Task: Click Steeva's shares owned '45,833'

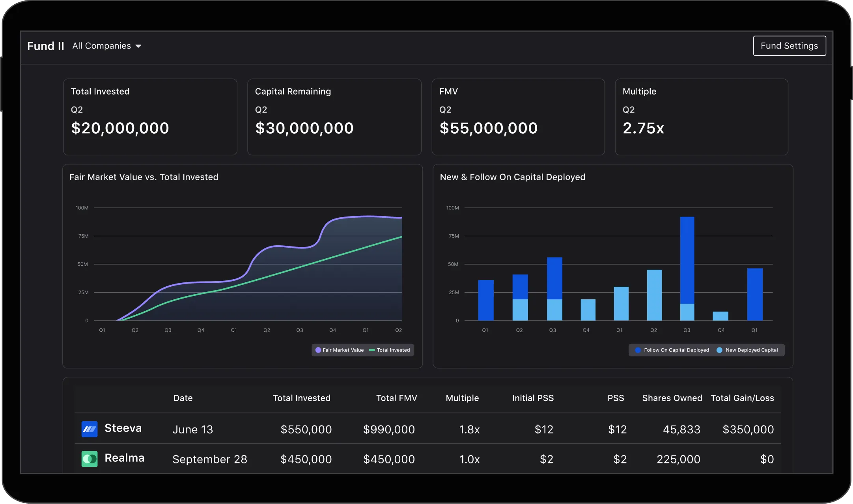Action: coord(681,429)
